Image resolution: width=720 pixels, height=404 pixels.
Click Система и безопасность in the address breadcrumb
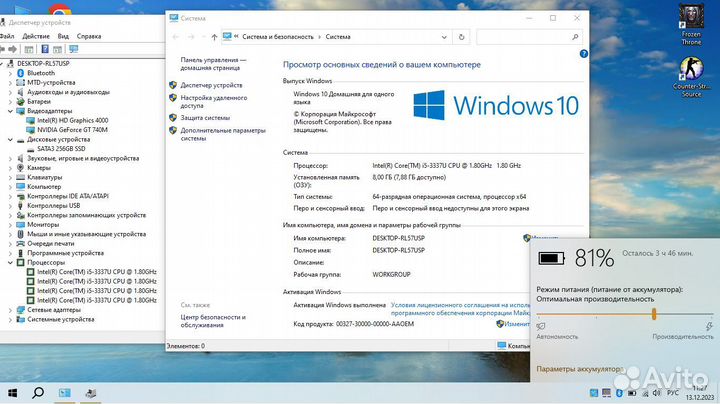point(278,37)
